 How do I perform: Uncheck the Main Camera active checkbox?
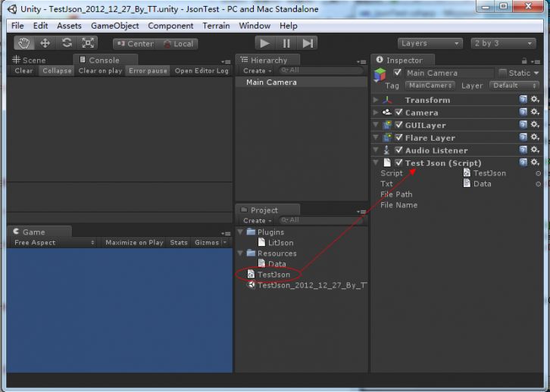pos(397,73)
